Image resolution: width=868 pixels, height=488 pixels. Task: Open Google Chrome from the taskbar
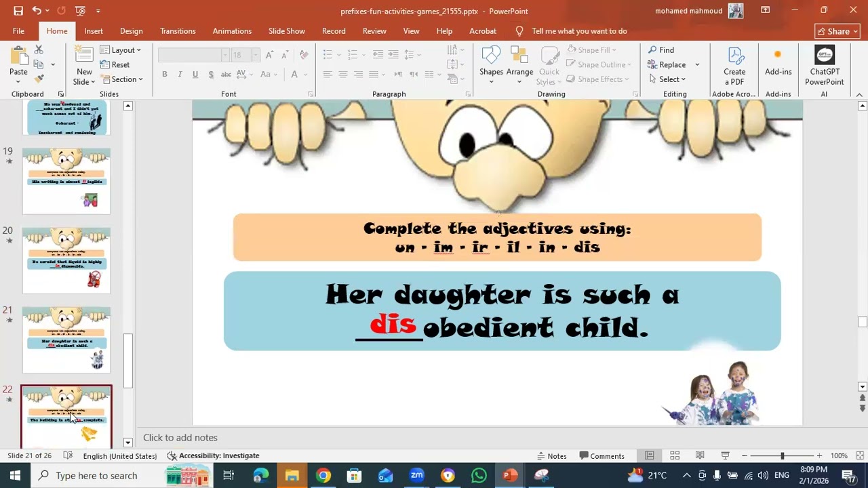click(323, 475)
